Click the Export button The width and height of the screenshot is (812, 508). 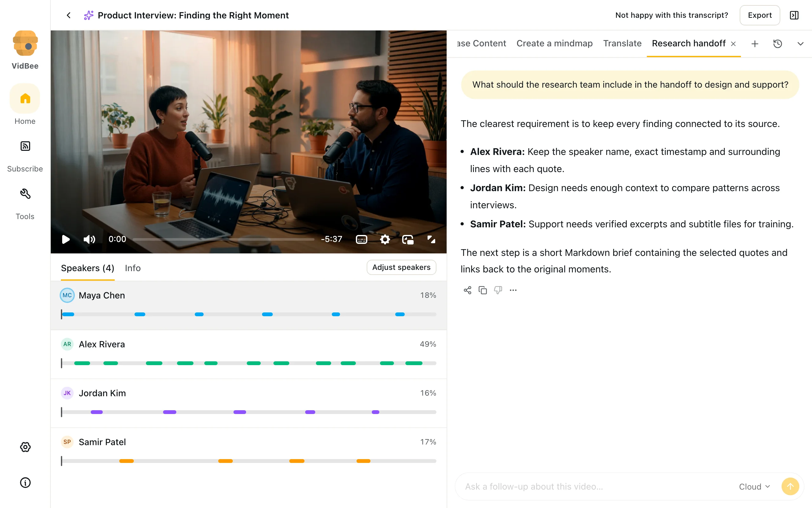click(760, 15)
